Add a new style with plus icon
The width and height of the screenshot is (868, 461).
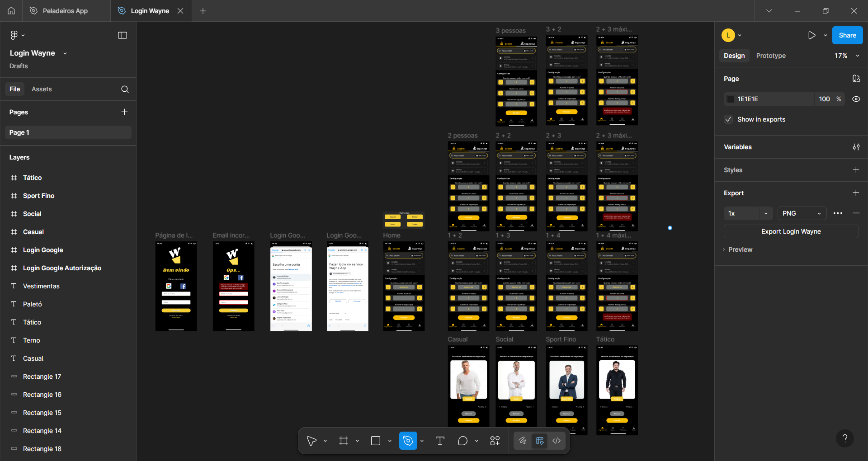pos(856,170)
